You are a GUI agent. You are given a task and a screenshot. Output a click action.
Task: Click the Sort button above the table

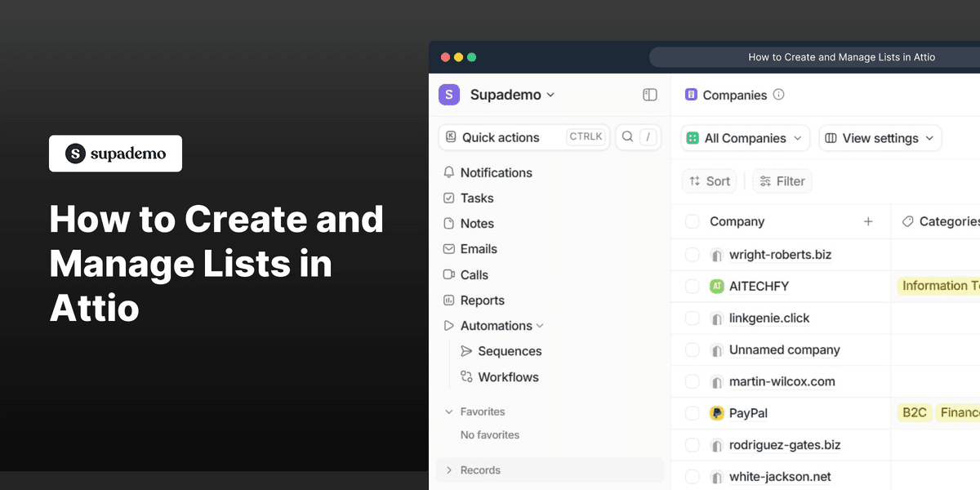coord(708,180)
